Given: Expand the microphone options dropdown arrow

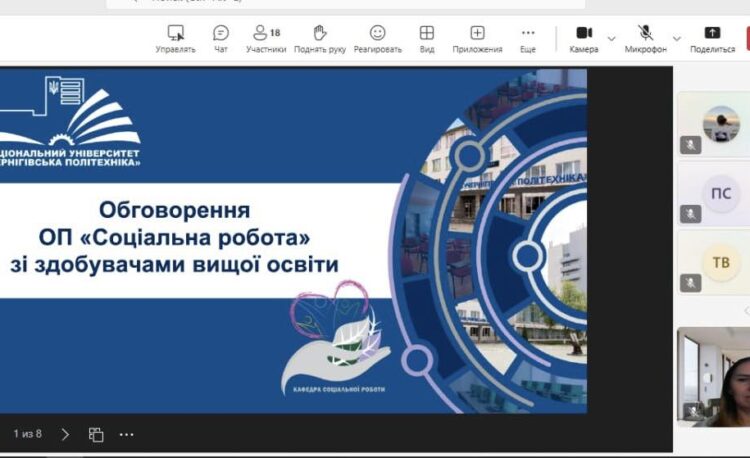Looking at the screenshot, I should point(677,39).
